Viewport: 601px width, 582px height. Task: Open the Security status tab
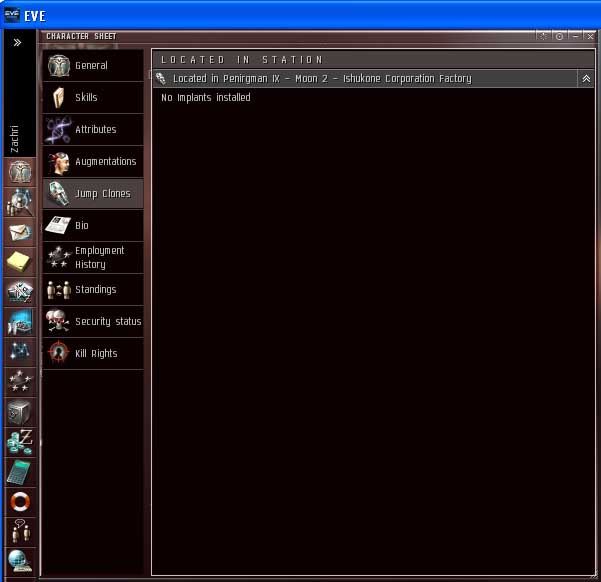(x=93, y=322)
